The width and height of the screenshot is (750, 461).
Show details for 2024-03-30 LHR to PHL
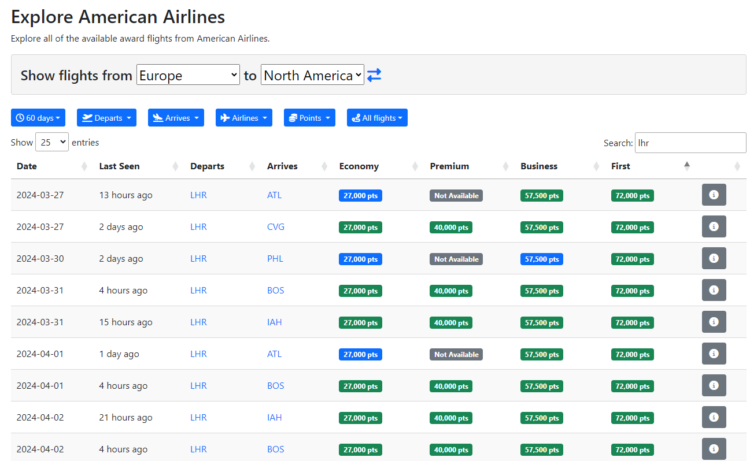[714, 258]
